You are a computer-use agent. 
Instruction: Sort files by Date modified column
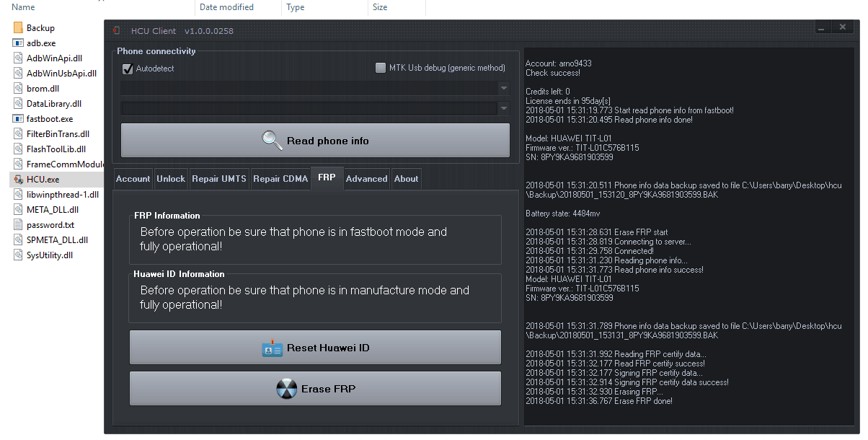point(226,7)
